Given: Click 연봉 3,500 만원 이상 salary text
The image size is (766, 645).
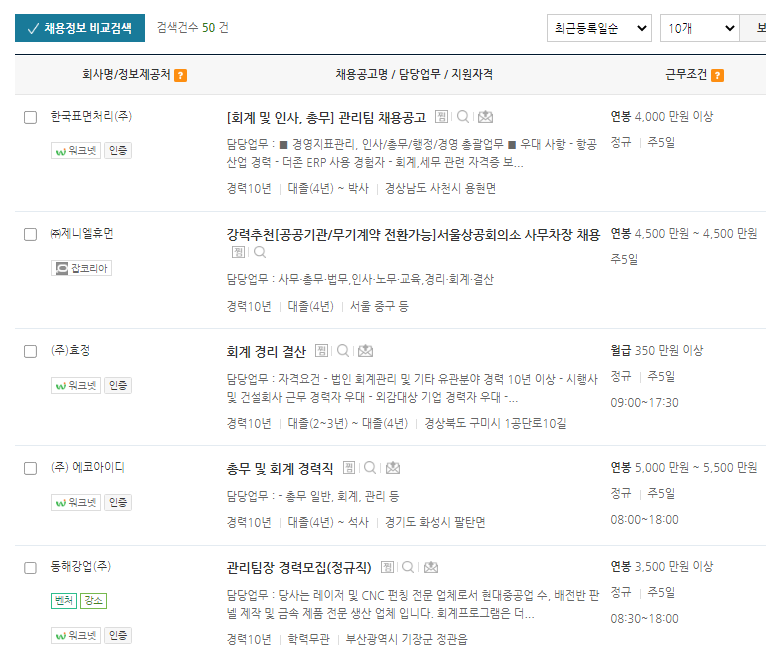Looking at the screenshot, I should coord(662,566).
